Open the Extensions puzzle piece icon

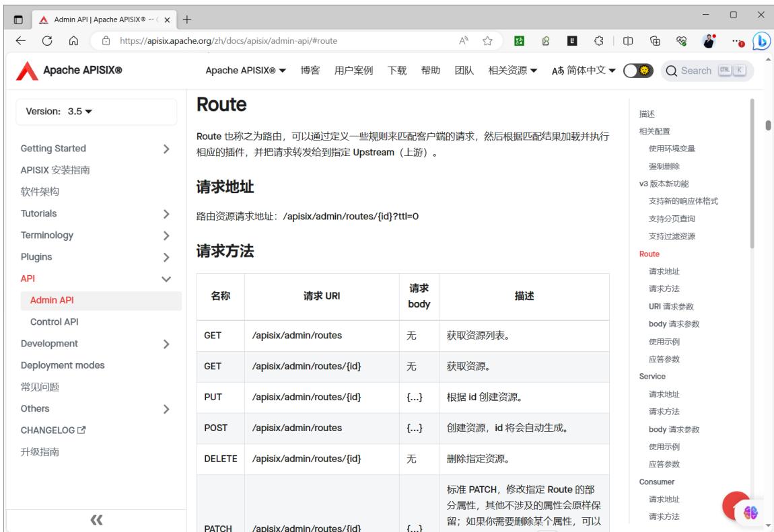(x=599, y=41)
